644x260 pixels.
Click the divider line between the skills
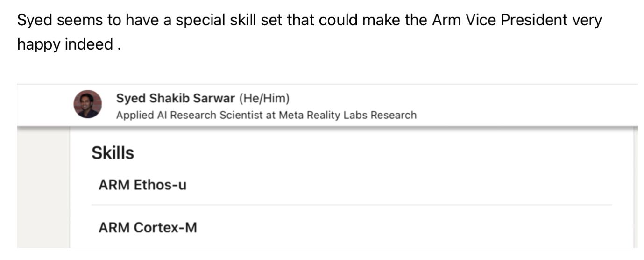pos(351,205)
